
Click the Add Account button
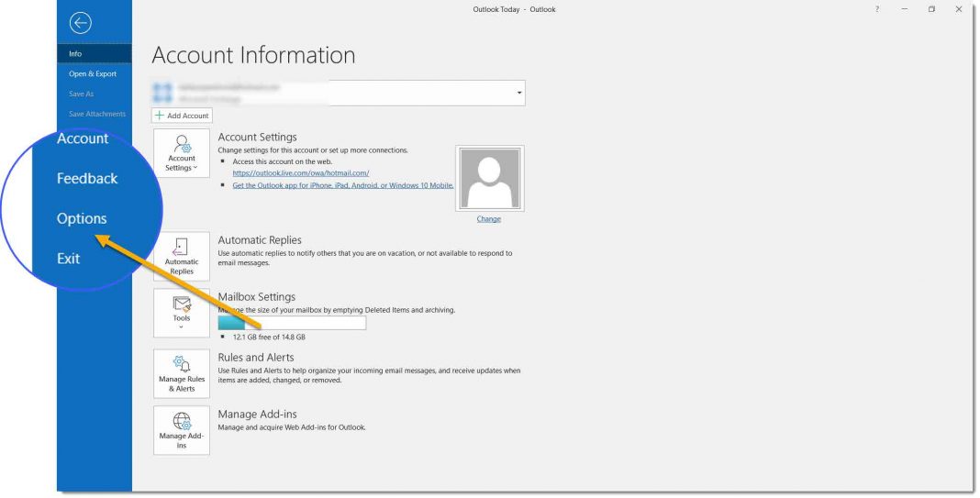[182, 116]
